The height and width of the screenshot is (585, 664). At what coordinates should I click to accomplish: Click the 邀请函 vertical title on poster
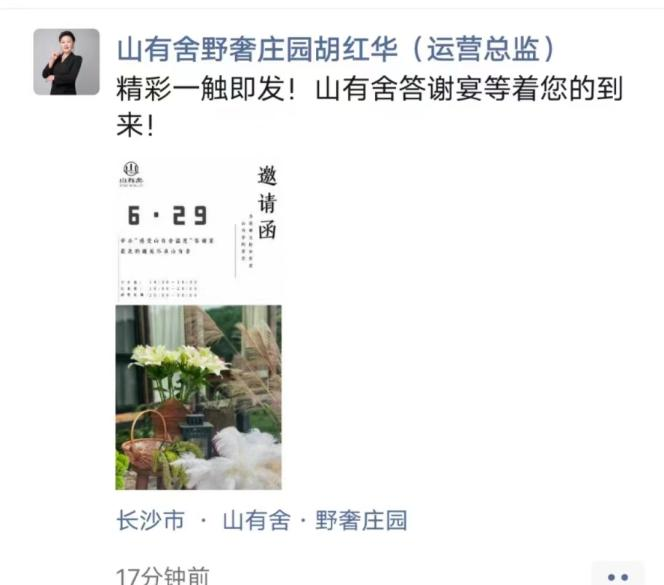[267, 202]
